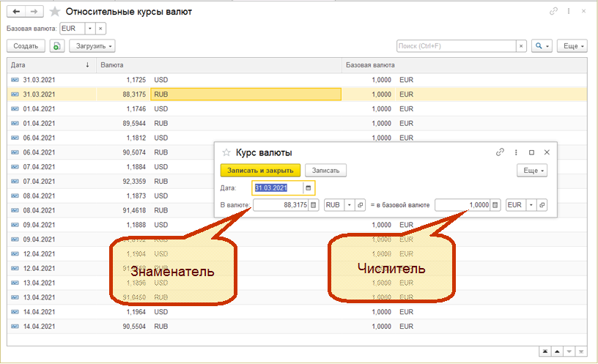The width and height of the screenshot is (598, 364).
Task: Add the exchange rates list to favorites
Action: (x=54, y=12)
